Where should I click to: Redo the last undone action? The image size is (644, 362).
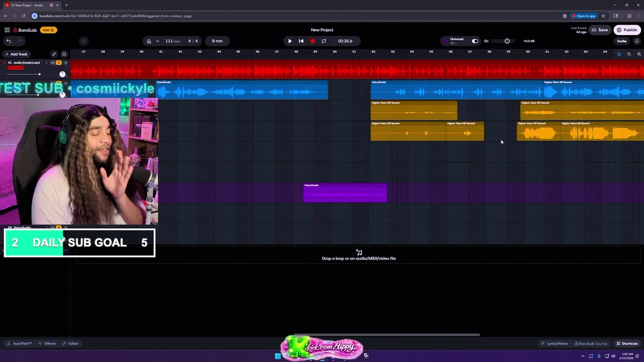(x=20, y=41)
